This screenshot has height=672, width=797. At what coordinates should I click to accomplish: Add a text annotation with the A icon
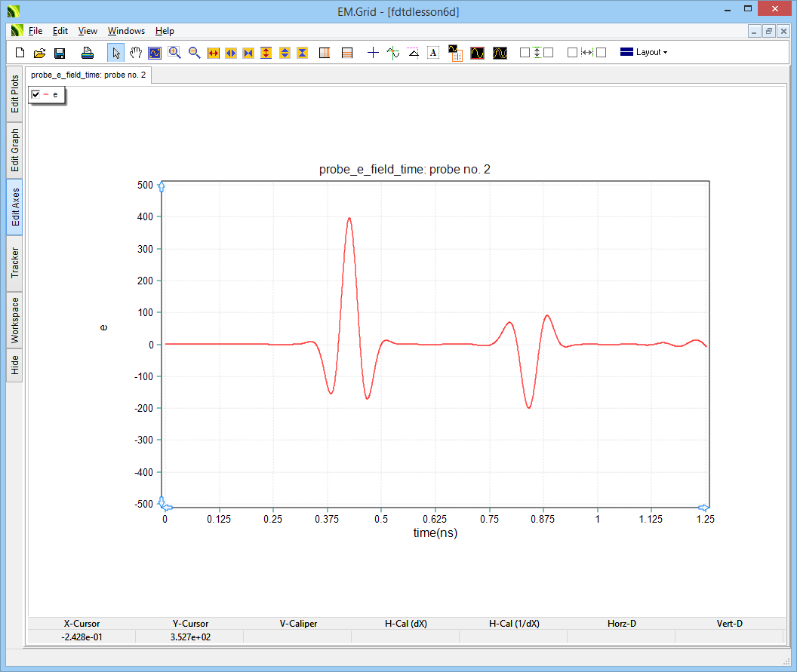pos(433,53)
